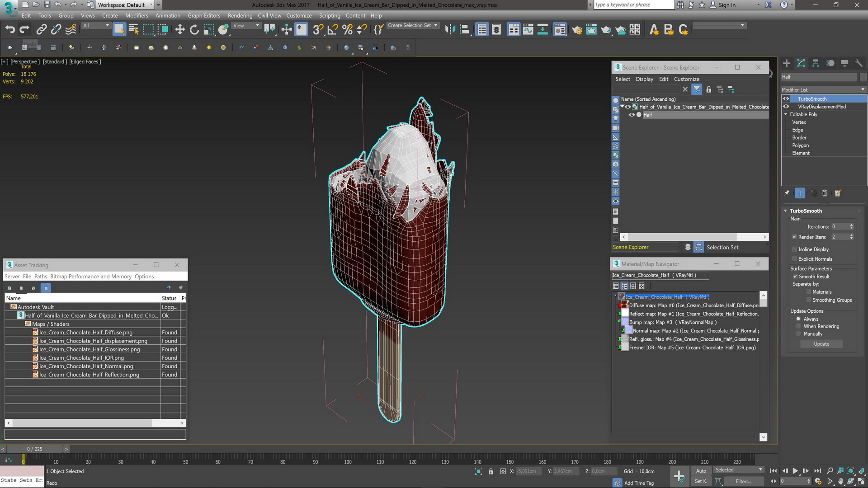Image resolution: width=868 pixels, height=488 pixels.
Task: Collapse the Editable Poly sub-object tree
Action: coord(786,114)
